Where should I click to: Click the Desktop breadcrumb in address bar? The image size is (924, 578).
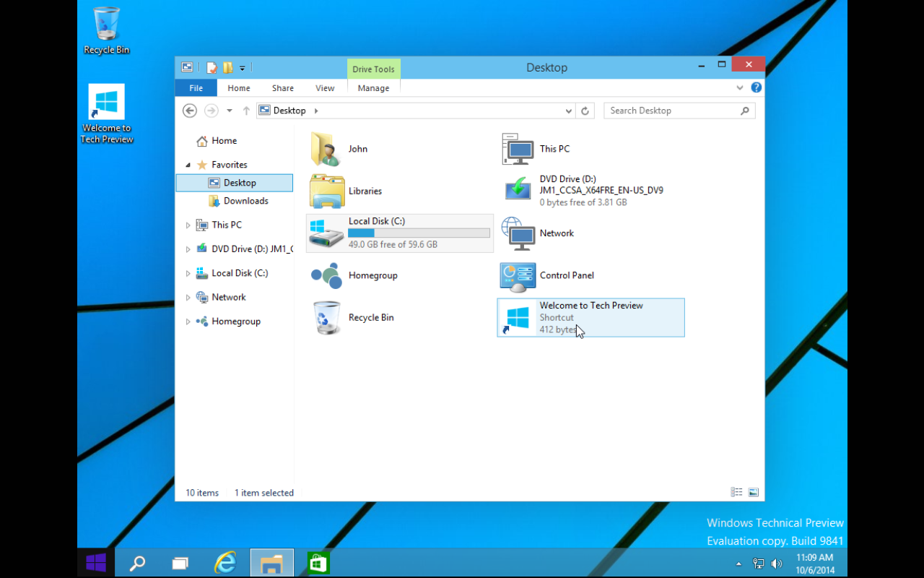tap(289, 111)
